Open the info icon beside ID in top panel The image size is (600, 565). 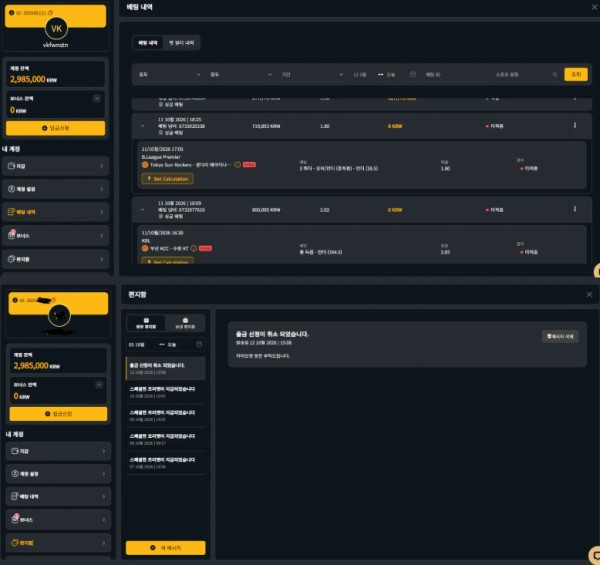(11, 13)
